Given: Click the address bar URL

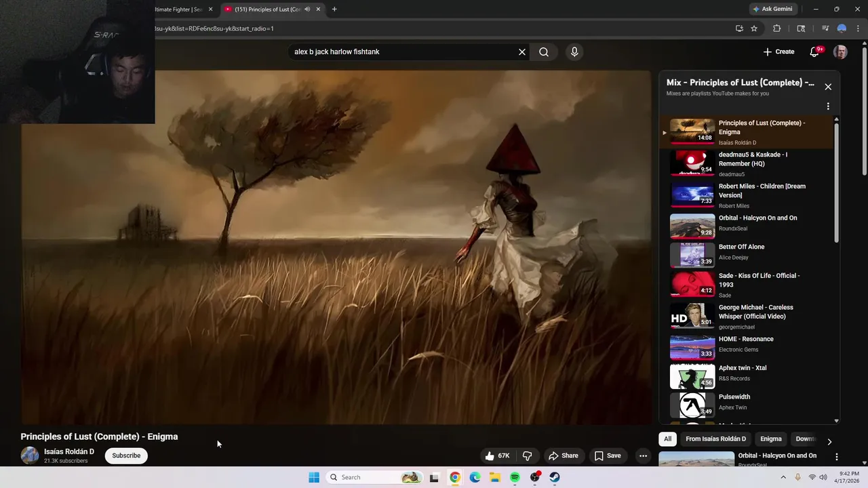Looking at the screenshot, I should tap(214, 28).
